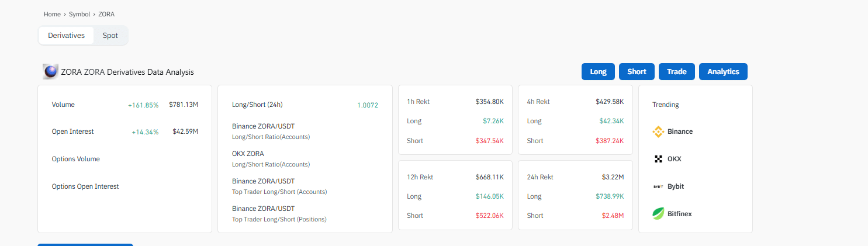This screenshot has height=246, width=868.
Task: Click the ZORA coin logo icon
Action: 50,72
